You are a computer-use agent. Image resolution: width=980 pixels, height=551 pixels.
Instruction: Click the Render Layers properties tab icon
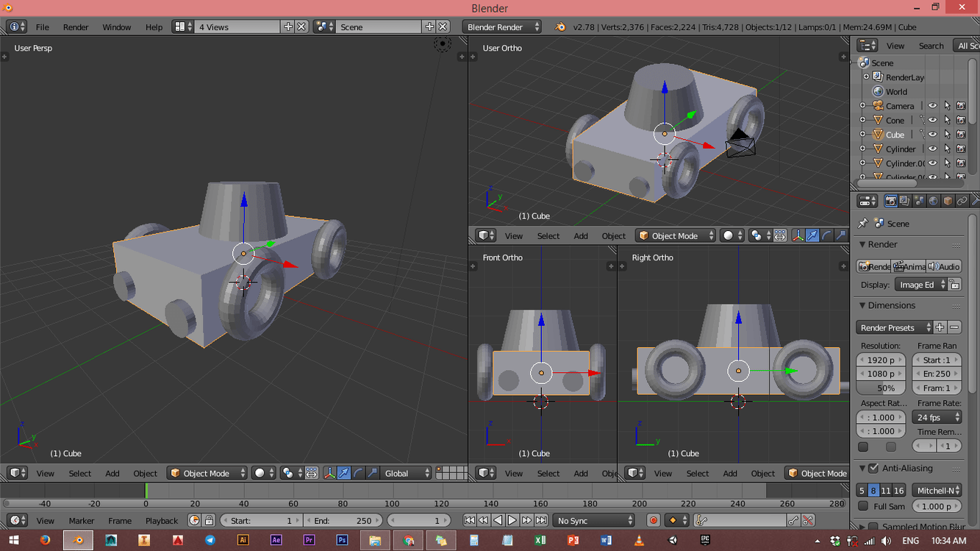tap(904, 201)
